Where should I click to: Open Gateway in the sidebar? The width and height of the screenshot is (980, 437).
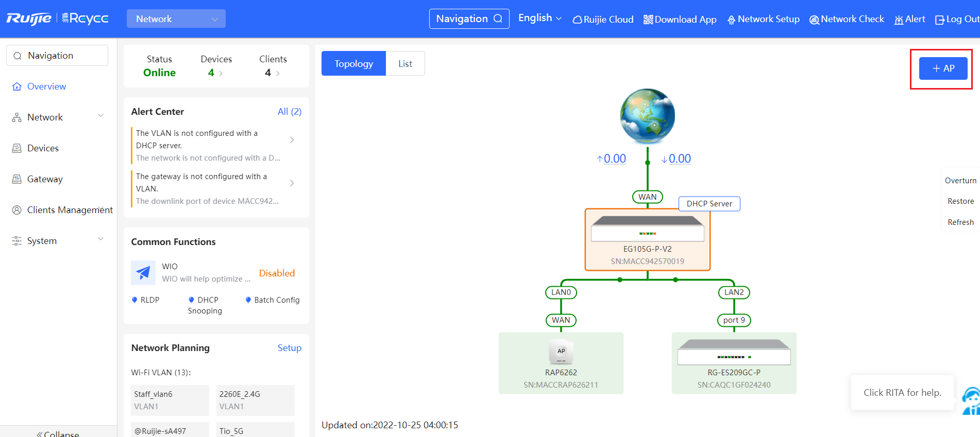tap(45, 179)
